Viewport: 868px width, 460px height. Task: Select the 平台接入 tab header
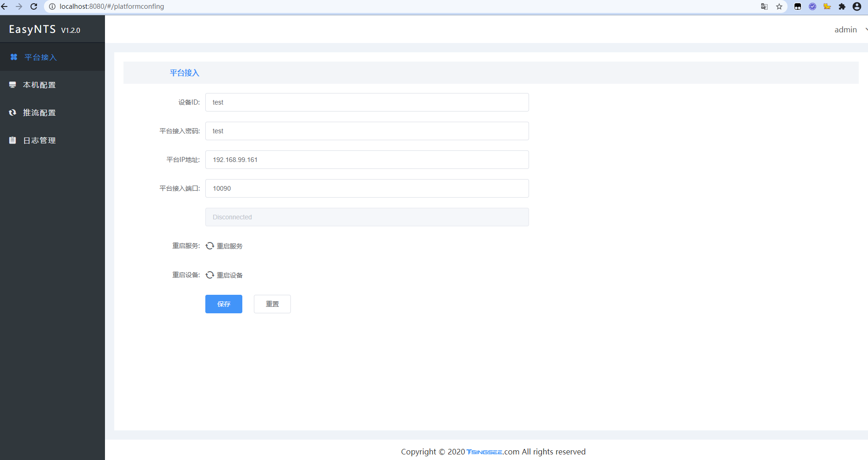click(x=185, y=73)
